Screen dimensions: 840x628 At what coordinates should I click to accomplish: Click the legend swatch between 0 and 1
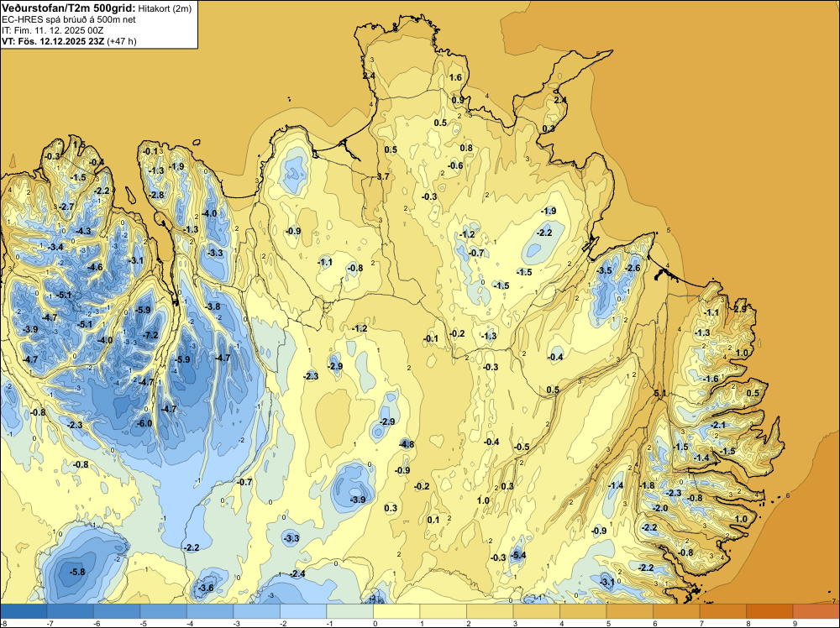click(396, 611)
